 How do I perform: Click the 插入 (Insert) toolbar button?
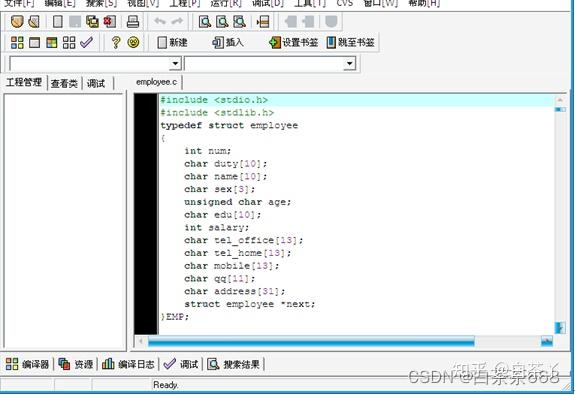point(228,43)
